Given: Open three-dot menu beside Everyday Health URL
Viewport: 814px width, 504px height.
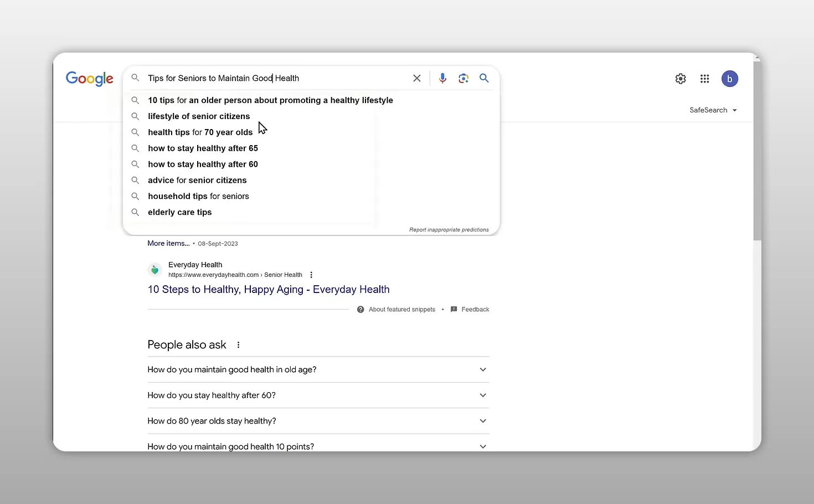Looking at the screenshot, I should (x=311, y=275).
